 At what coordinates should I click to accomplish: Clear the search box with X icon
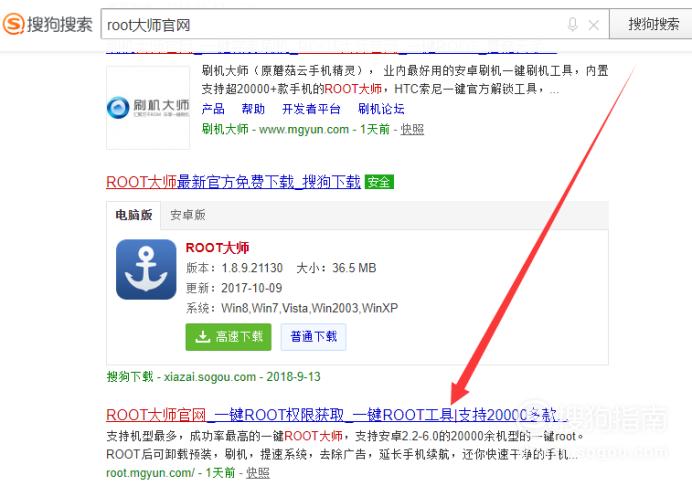coord(594,25)
